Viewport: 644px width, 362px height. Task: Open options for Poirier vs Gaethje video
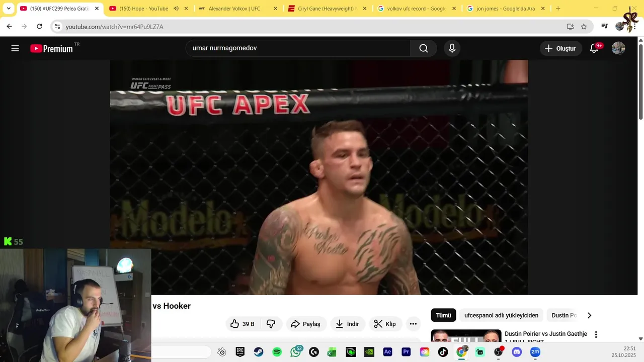click(596, 334)
